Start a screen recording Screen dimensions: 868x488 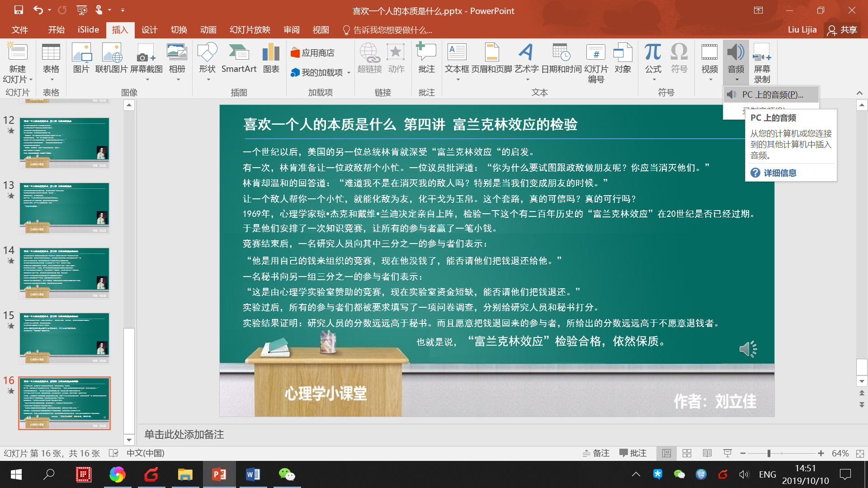pos(762,63)
